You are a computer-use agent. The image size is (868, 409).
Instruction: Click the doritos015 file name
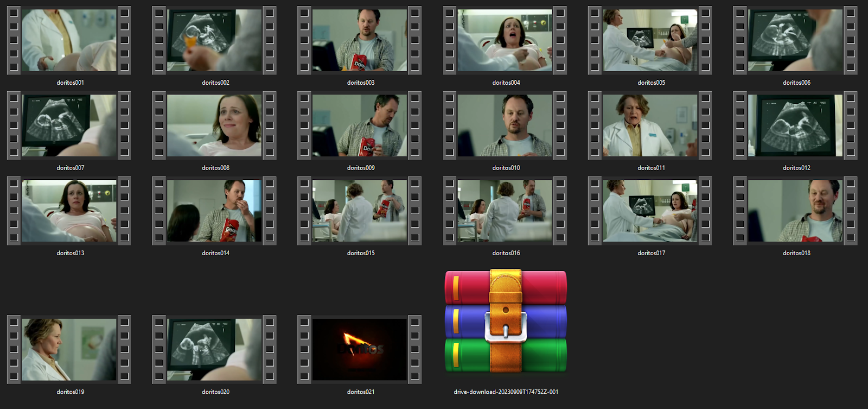point(361,253)
